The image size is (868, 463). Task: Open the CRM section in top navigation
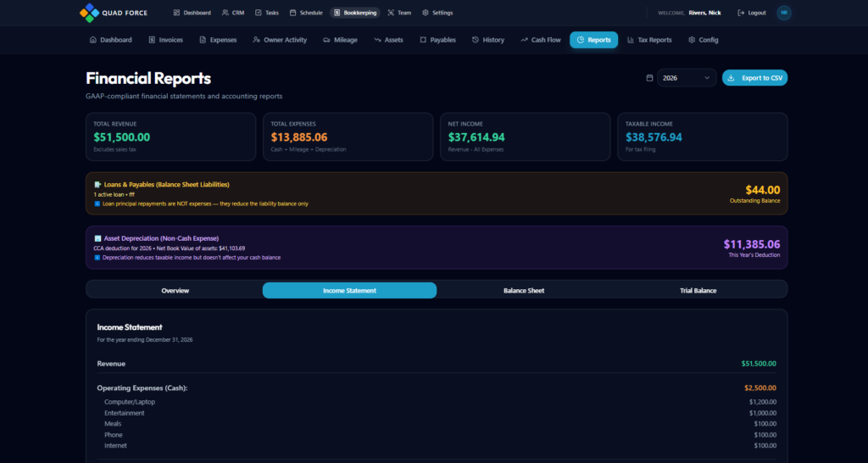232,13
